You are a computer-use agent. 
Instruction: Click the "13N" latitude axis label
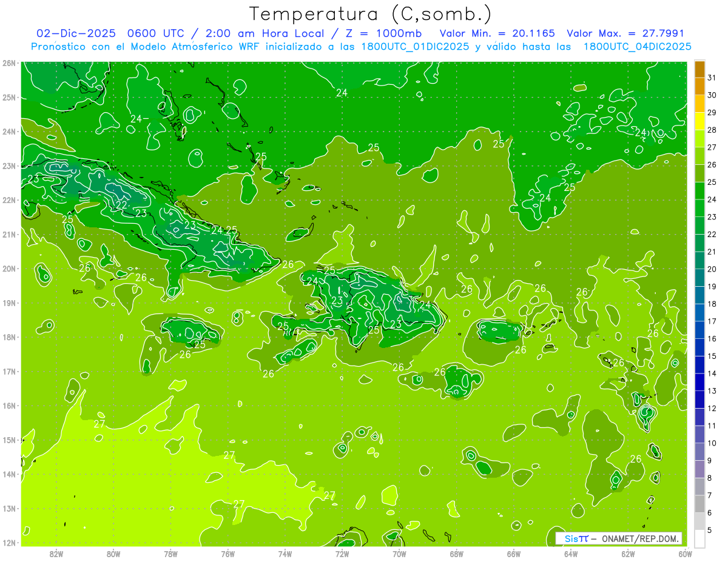(x=8, y=508)
